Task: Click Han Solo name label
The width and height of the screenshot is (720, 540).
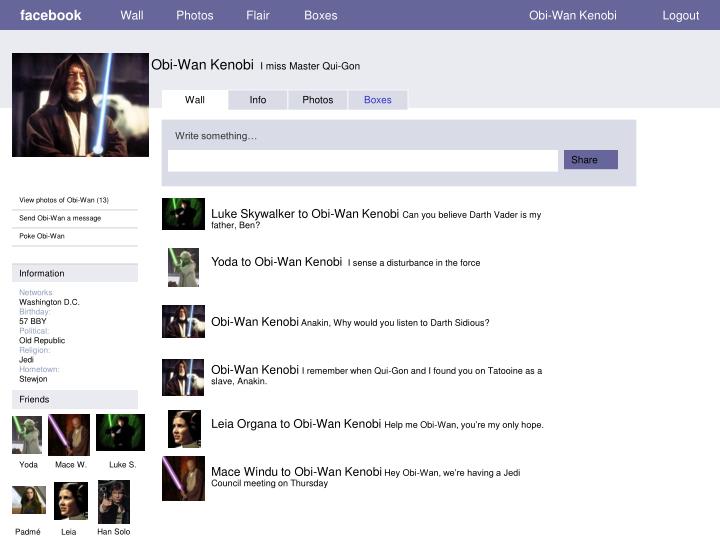Action: tap(114, 531)
